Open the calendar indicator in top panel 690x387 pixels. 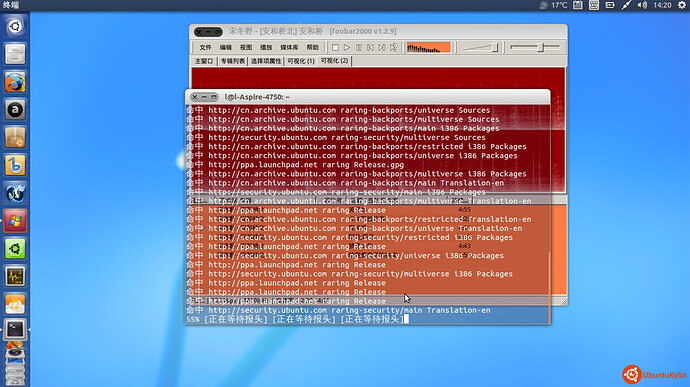[578, 5]
